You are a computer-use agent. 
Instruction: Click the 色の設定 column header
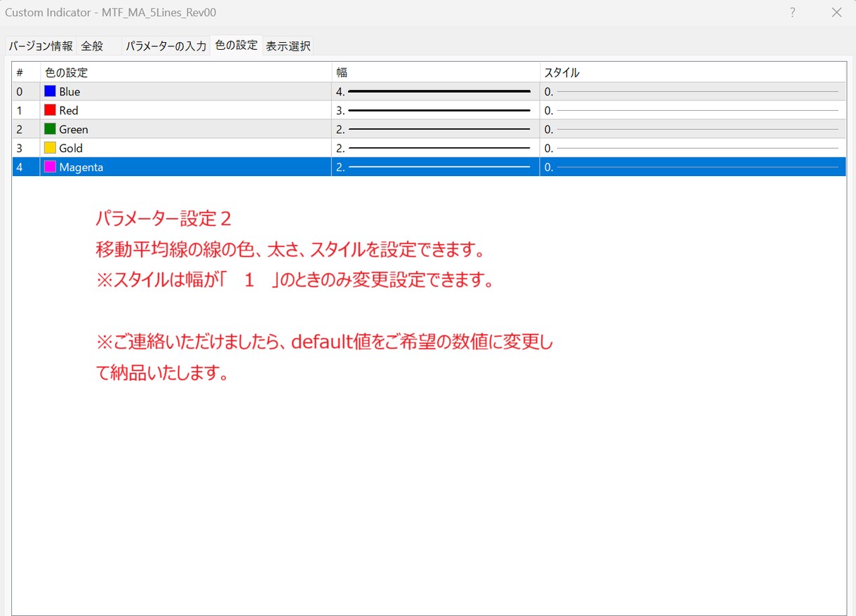pos(186,72)
